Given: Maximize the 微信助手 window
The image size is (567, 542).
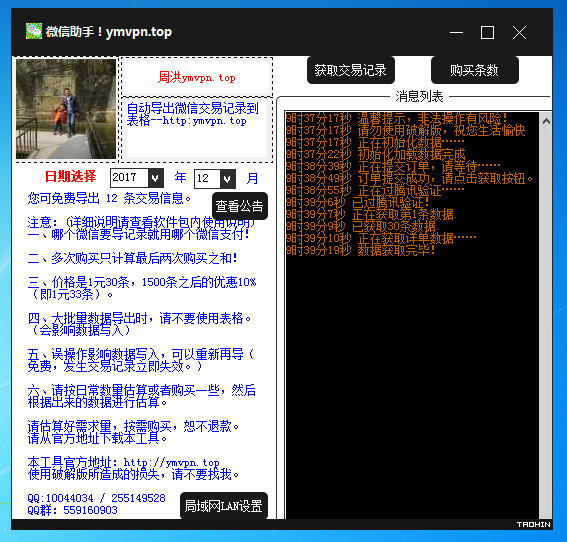Looking at the screenshot, I should pyautogui.click(x=487, y=33).
